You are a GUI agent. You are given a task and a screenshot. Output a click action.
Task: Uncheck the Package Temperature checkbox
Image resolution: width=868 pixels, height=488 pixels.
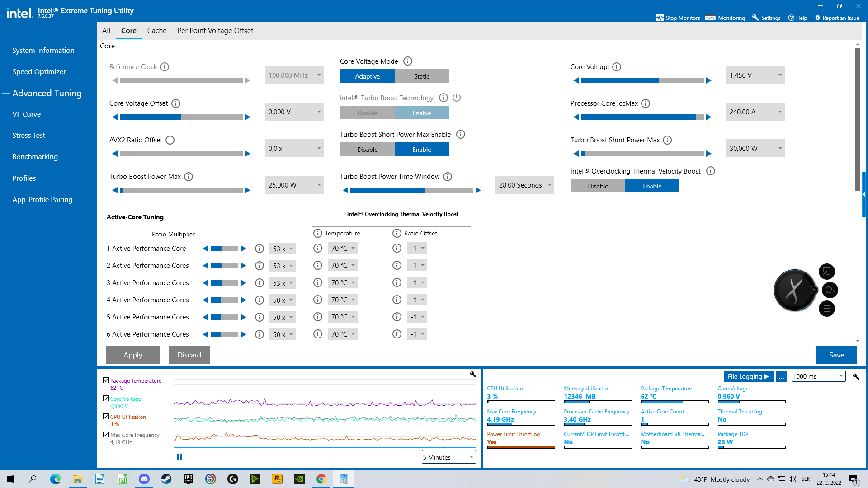pos(106,380)
